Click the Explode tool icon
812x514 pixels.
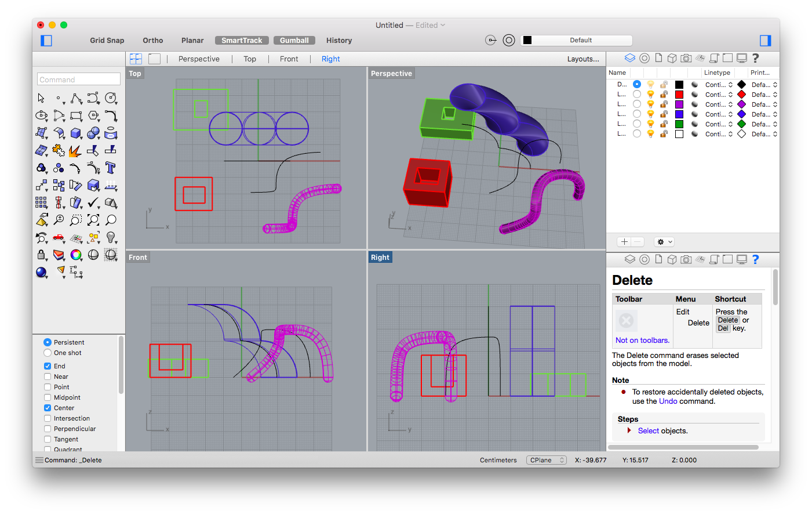tap(75, 151)
